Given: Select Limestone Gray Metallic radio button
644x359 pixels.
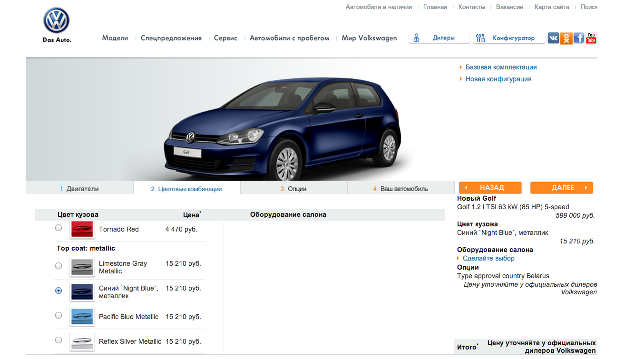Looking at the screenshot, I should pyautogui.click(x=59, y=266).
